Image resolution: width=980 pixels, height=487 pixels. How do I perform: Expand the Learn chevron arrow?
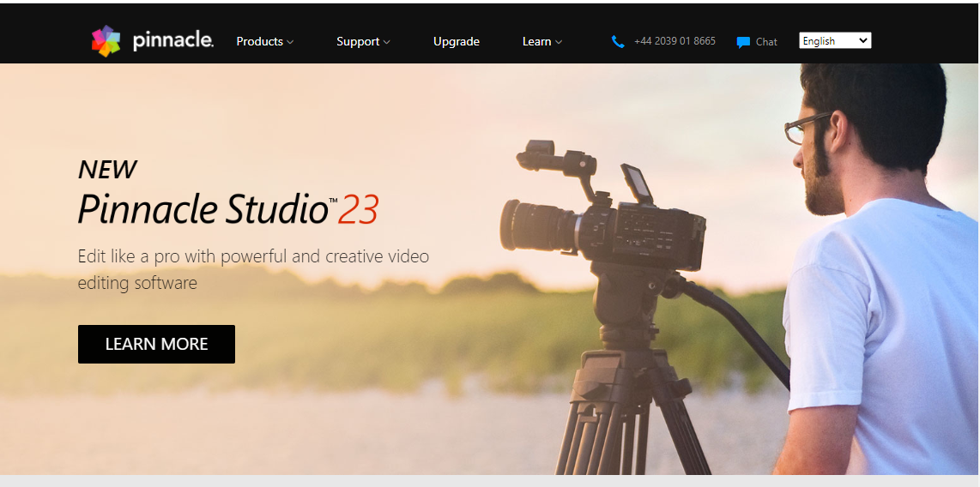click(x=559, y=43)
